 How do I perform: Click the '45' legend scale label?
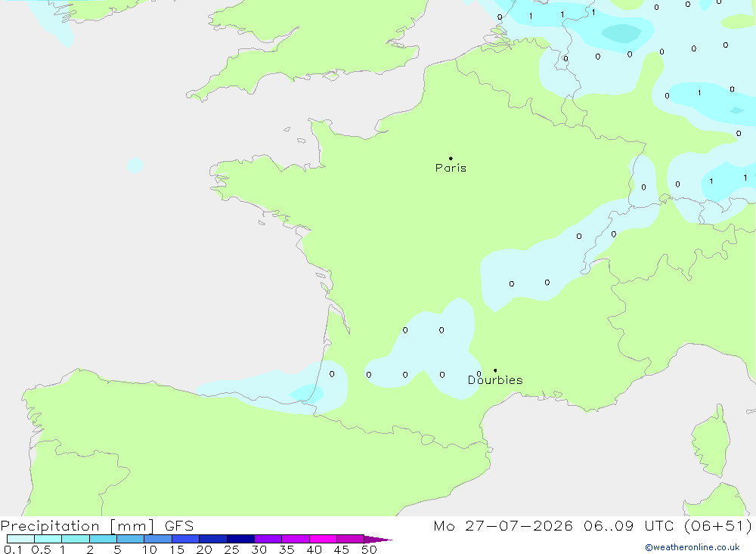pos(342,549)
